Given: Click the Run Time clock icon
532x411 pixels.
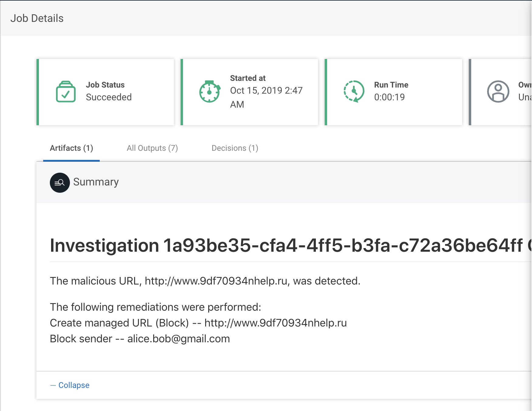Looking at the screenshot, I should 354,92.
